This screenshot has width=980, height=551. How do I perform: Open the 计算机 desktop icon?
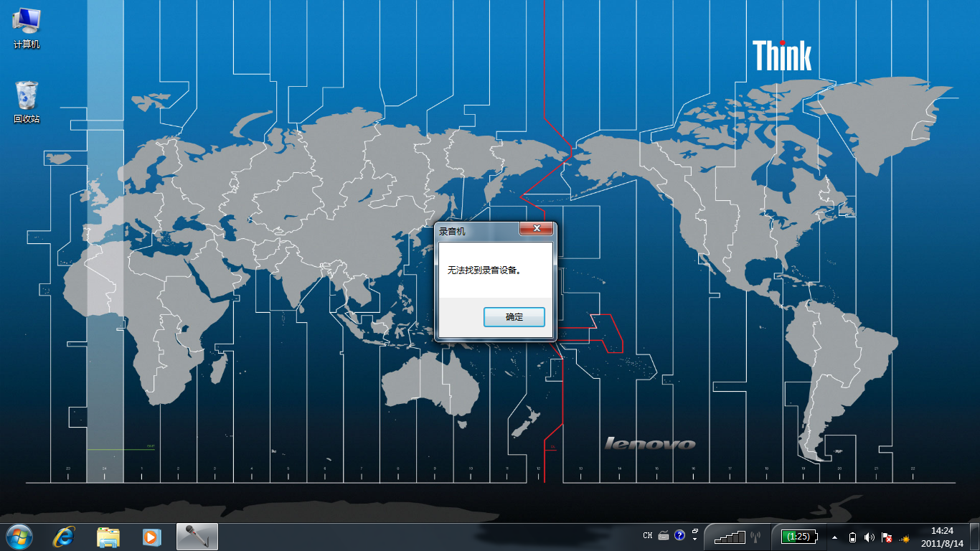[x=27, y=27]
